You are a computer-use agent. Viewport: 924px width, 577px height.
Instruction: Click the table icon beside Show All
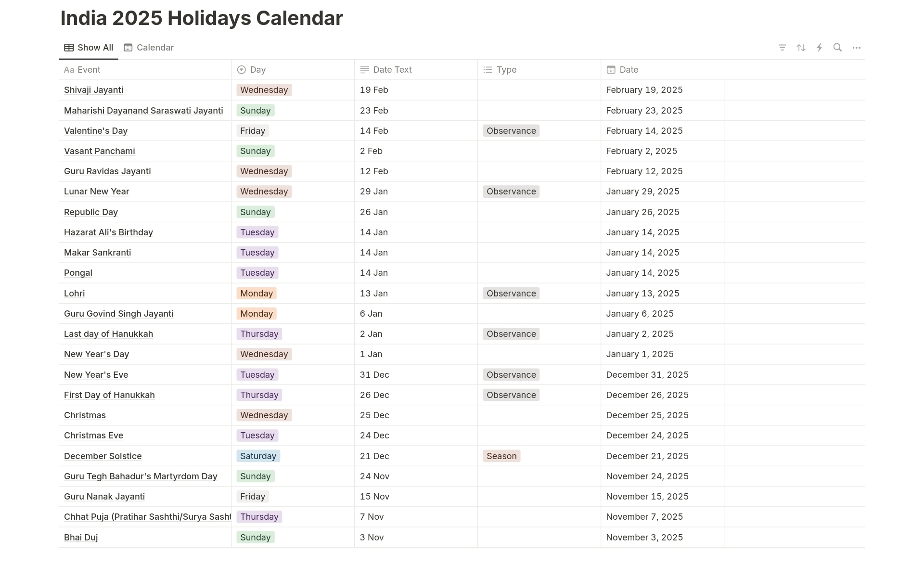(x=69, y=47)
